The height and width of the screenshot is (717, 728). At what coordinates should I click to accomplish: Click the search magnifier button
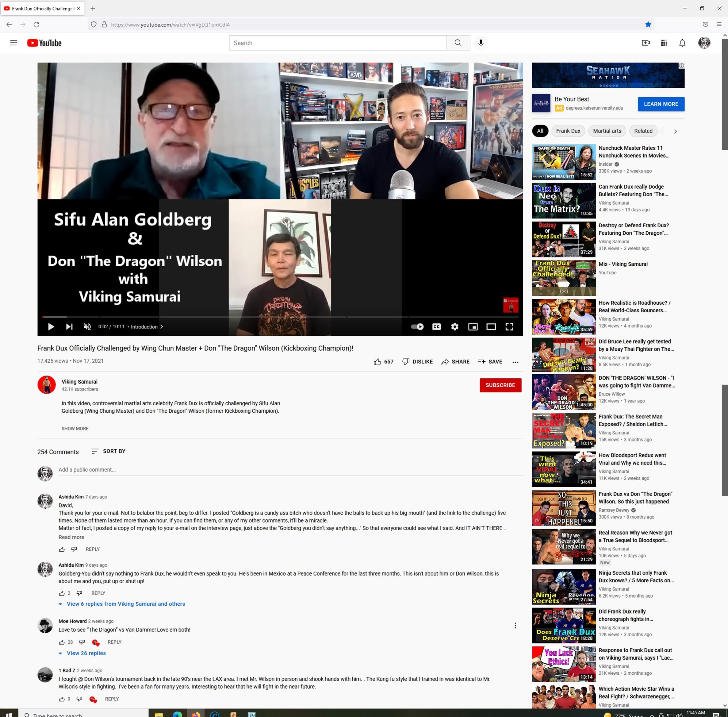pos(458,43)
